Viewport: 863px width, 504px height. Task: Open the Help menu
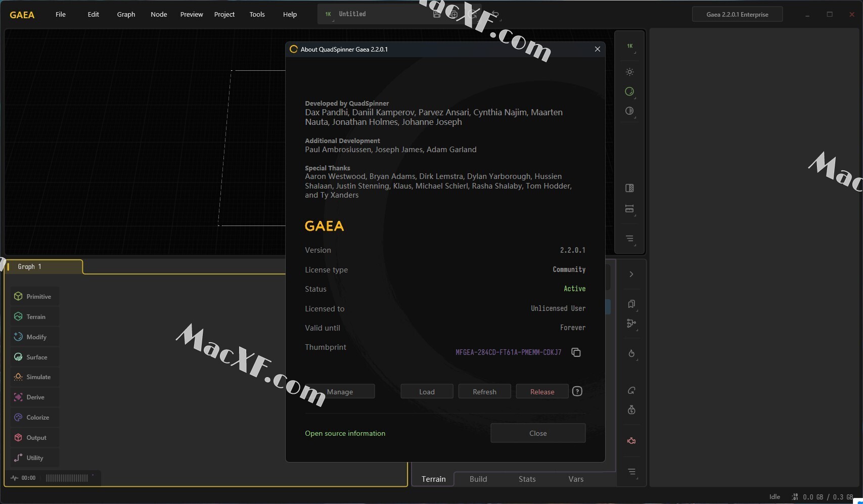(x=290, y=14)
